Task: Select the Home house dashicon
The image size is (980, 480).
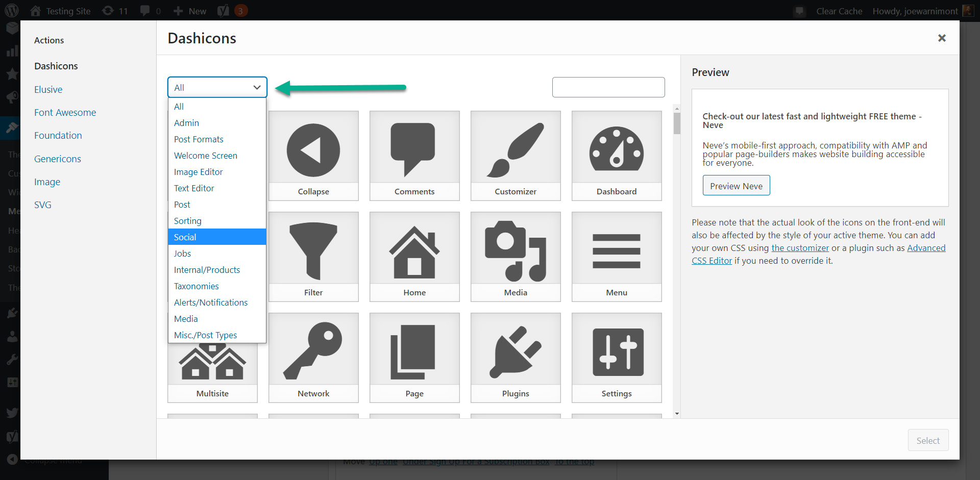Action: (414, 250)
